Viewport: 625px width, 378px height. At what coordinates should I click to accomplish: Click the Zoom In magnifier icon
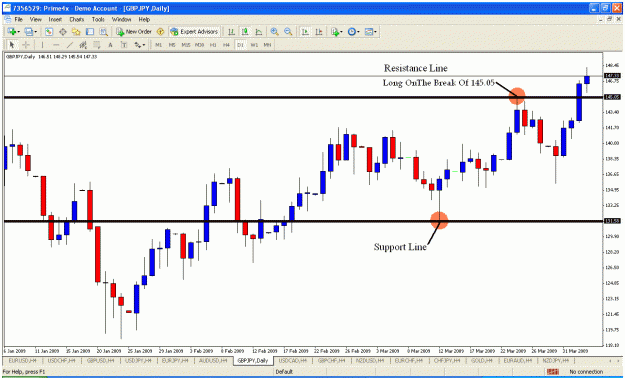pyautogui.click(x=274, y=32)
